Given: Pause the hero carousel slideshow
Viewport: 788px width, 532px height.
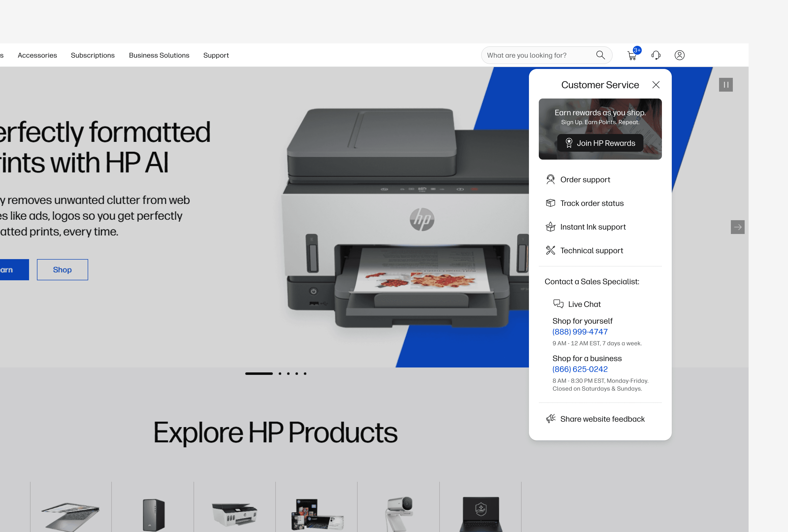Looking at the screenshot, I should (726, 85).
